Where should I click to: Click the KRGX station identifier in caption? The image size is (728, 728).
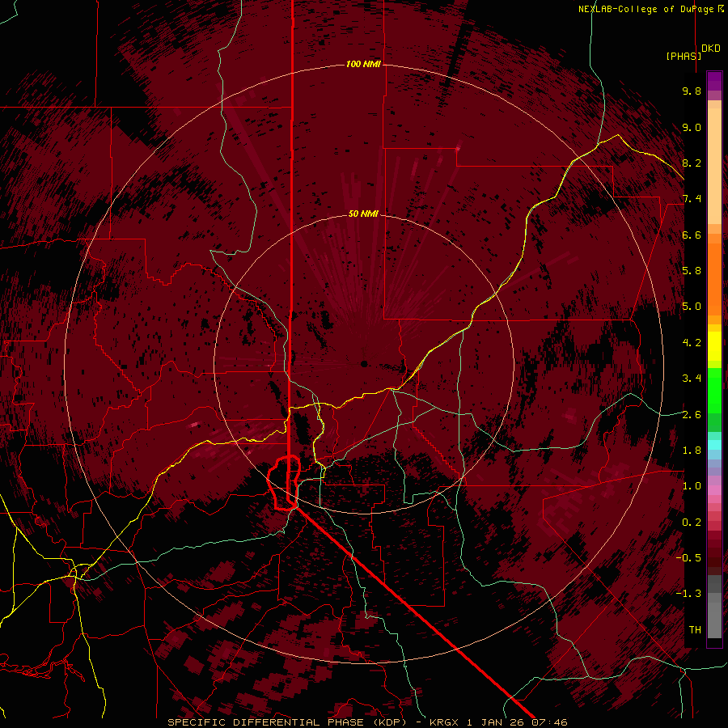click(x=445, y=722)
